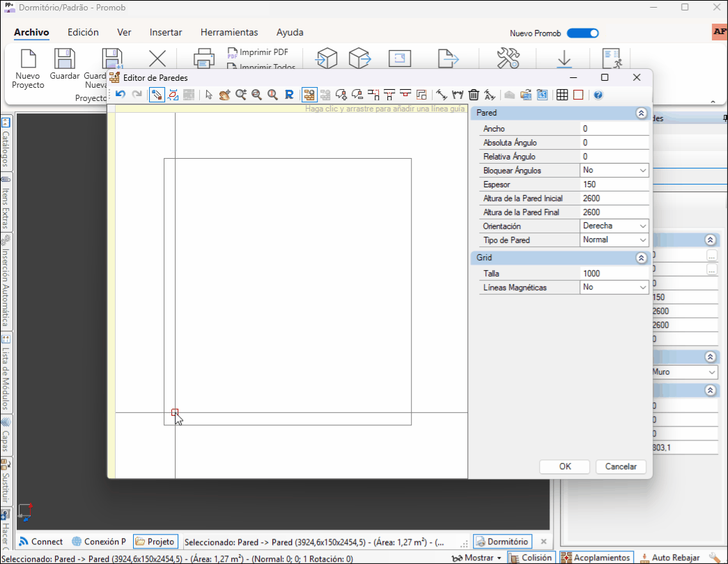Click the trash can delete icon
Image resolution: width=728 pixels, height=564 pixels.
[474, 95]
